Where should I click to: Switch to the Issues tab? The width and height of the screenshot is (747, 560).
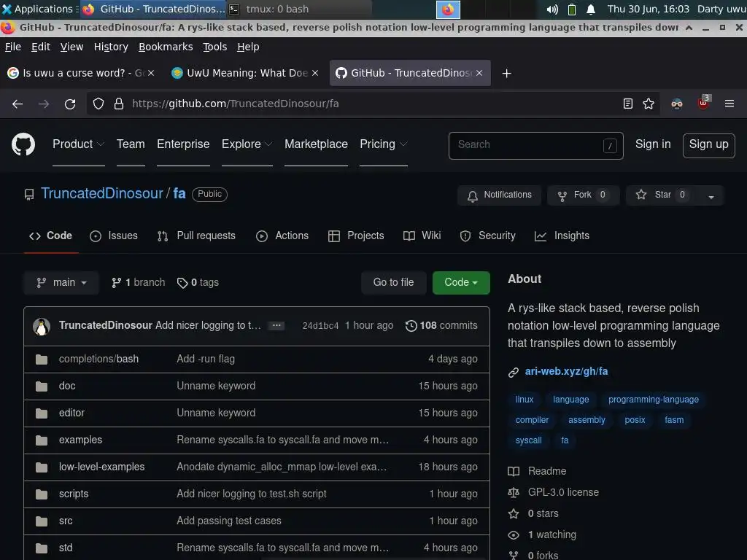(x=114, y=236)
